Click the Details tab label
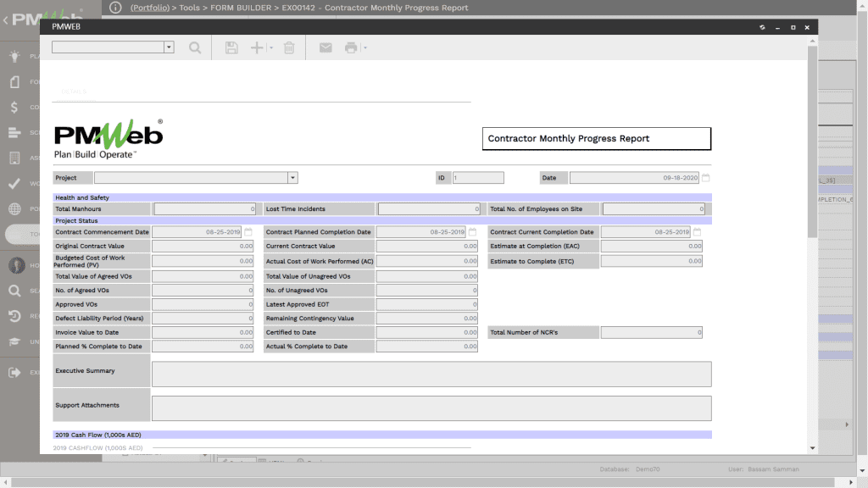Image resolution: width=868 pixels, height=488 pixels. tap(74, 91)
